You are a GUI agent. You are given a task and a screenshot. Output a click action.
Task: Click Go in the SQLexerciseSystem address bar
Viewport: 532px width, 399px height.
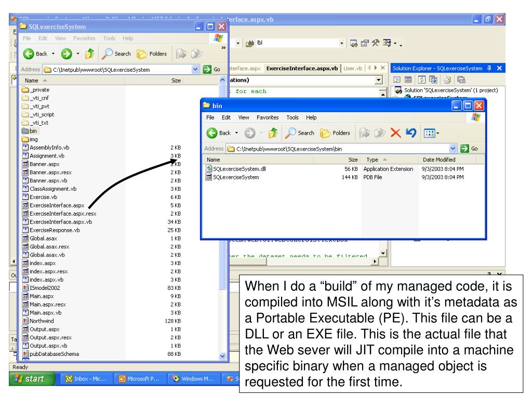pyautogui.click(x=211, y=69)
